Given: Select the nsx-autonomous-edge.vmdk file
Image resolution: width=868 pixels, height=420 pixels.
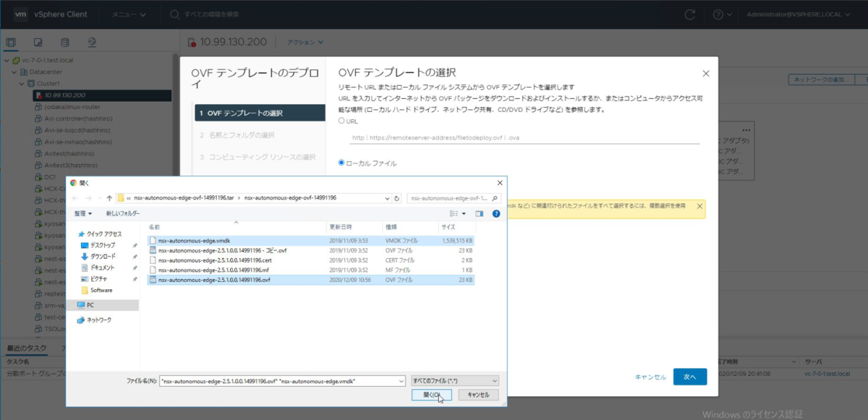Looking at the screenshot, I should pos(311,240).
